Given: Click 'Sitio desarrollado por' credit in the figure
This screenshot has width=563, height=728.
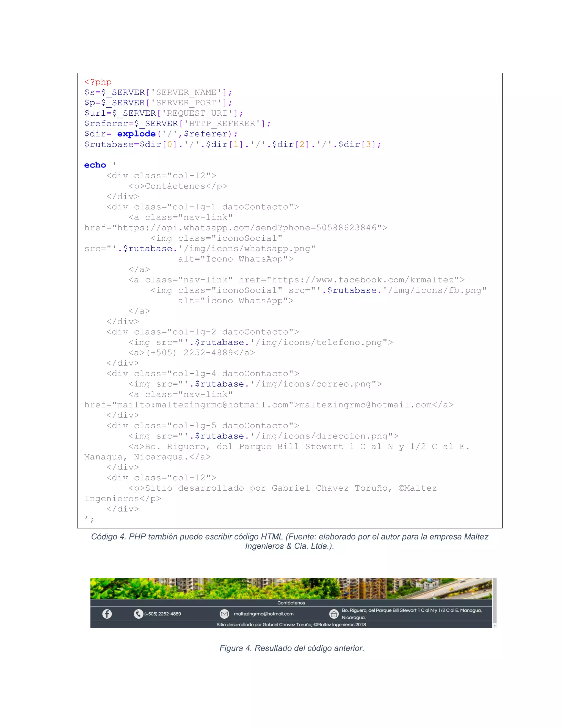Looking at the screenshot, I should point(291,624).
